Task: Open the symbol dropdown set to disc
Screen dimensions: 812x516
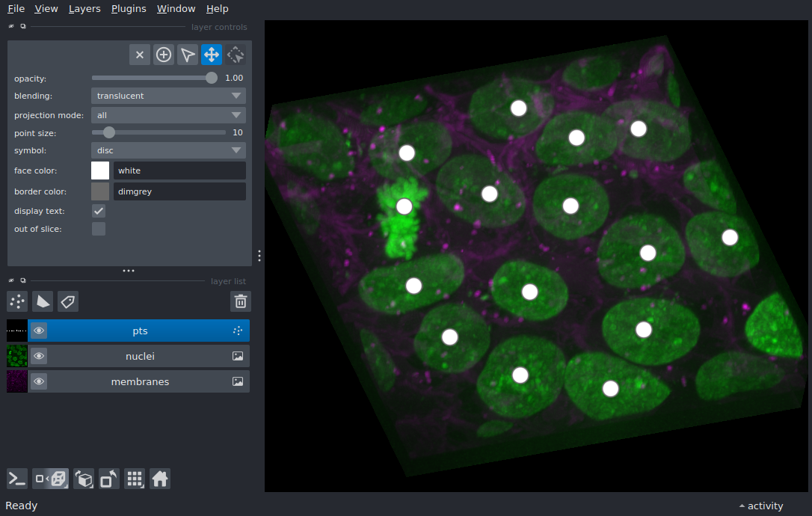Action: (x=168, y=150)
